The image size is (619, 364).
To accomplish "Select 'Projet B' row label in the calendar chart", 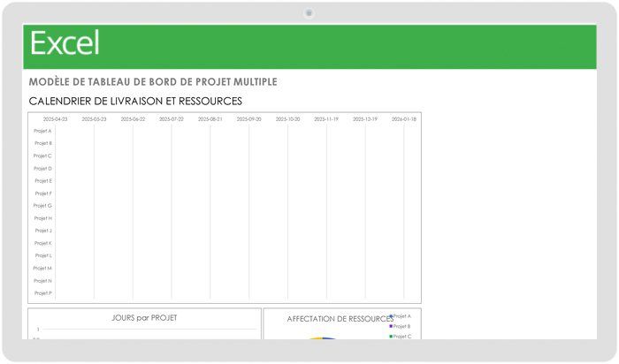I will coord(43,143).
